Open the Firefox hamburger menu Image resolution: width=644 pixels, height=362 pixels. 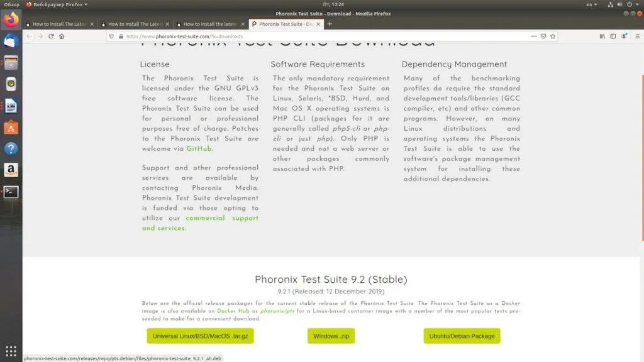638,36
